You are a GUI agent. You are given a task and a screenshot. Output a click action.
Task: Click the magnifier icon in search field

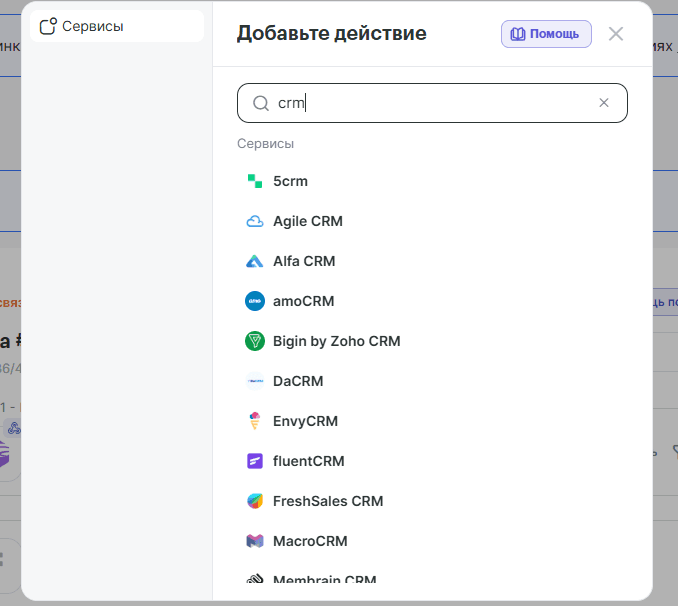261,103
